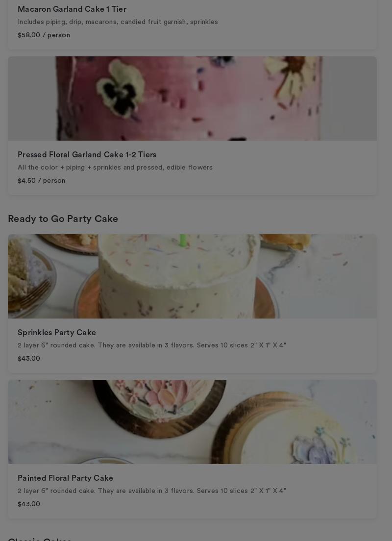This screenshot has width=392, height=541.
Task: Click the Sprinkles Party Cake serving description
Action: (x=152, y=345)
